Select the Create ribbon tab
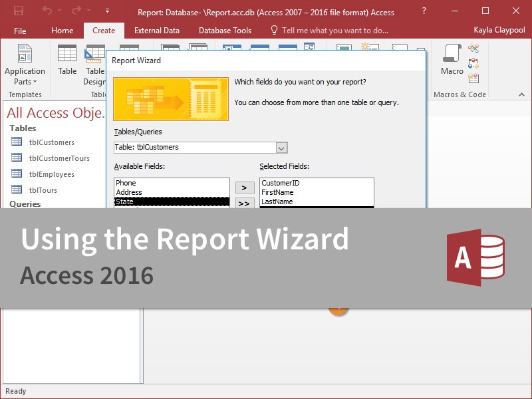 tap(104, 31)
